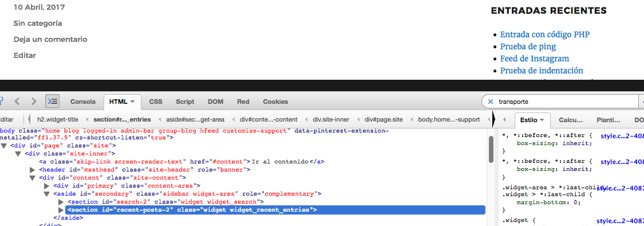Open 'Feed de Instagram' post link

(x=534, y=59)
